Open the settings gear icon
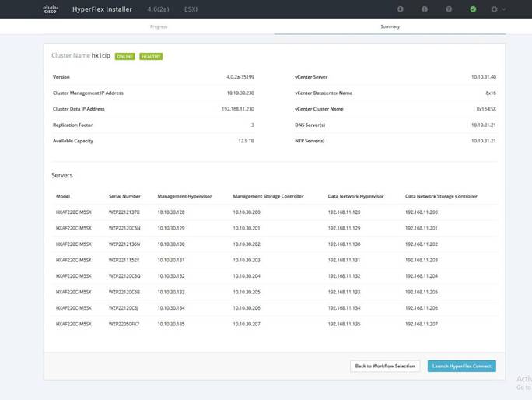The width and height of the screenshot is (532, 400). (494, 9)
